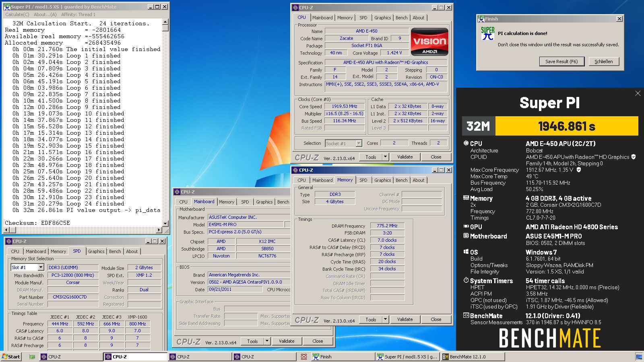Image resolution: width=644 pixels, height=362 pixels.
Task: Open the Graphics tab in CPU-Z SPD window
Action: [x=96, y=251]
